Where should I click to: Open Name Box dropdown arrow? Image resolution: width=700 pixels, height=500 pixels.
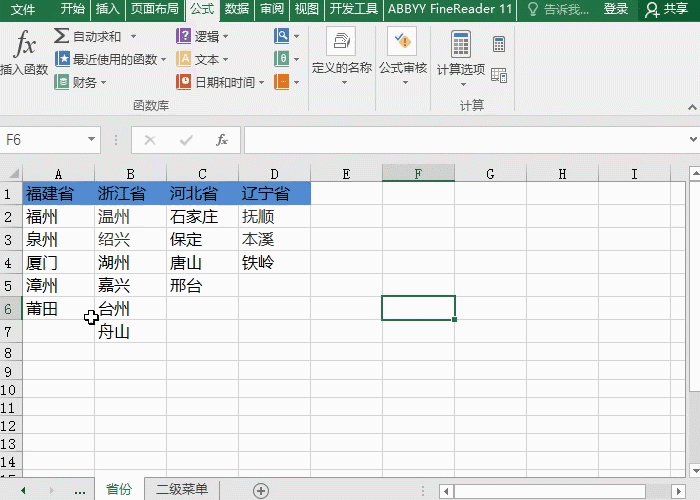point(91,139)
